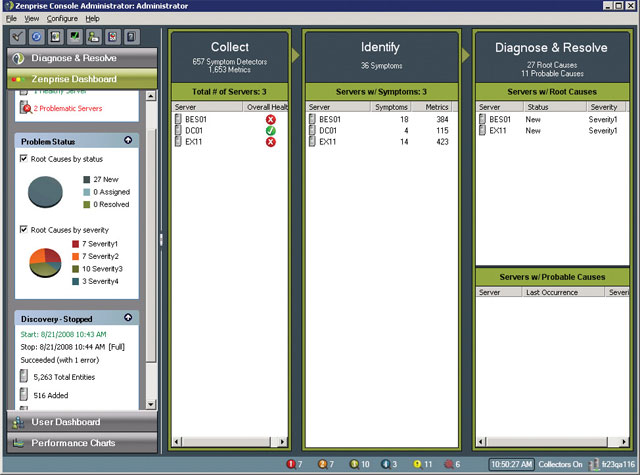The height and width of the screenshot is (475, 640).
Task: Click the red error health icon for EX11
Action: coord(271,142)
